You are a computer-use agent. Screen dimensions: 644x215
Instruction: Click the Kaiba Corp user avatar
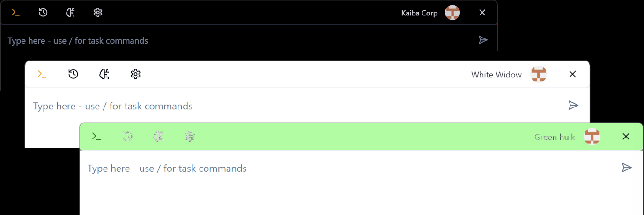coord(452,13)
